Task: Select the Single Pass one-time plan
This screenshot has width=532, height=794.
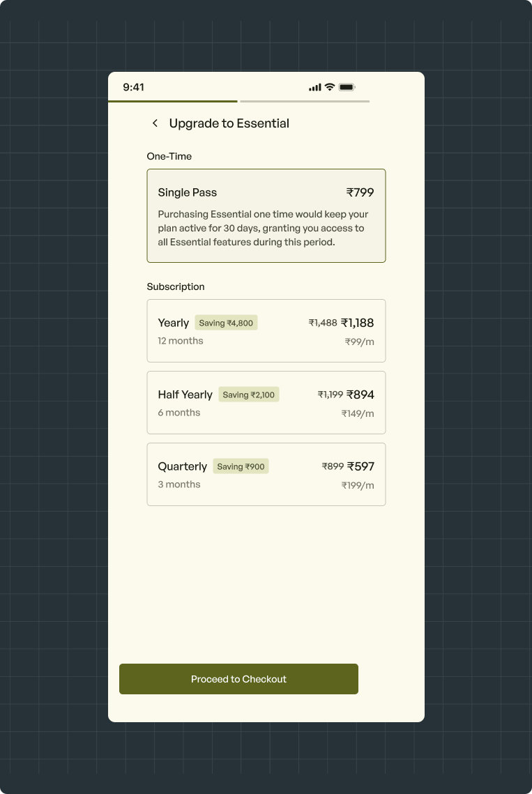Action: (x=266, y=215)
